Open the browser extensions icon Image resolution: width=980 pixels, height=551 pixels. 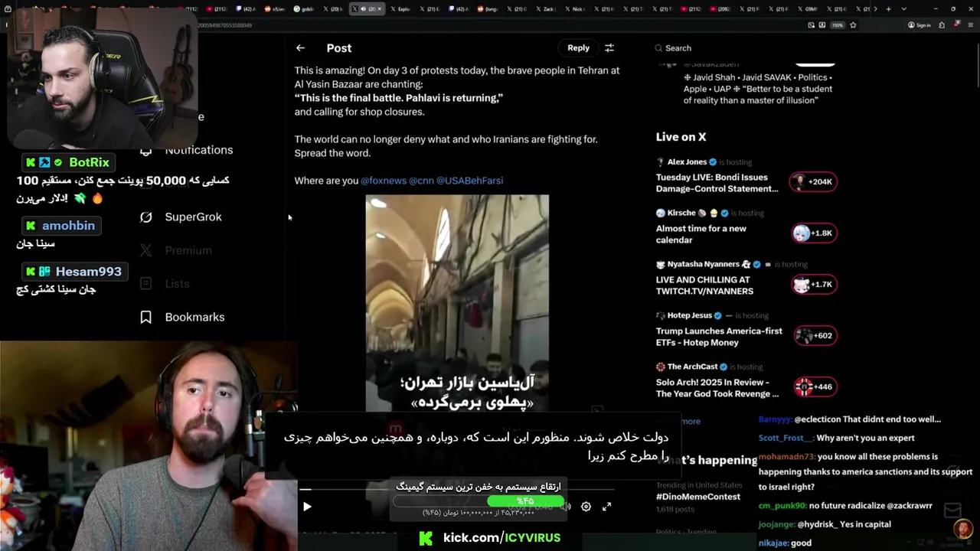(942, 25)
